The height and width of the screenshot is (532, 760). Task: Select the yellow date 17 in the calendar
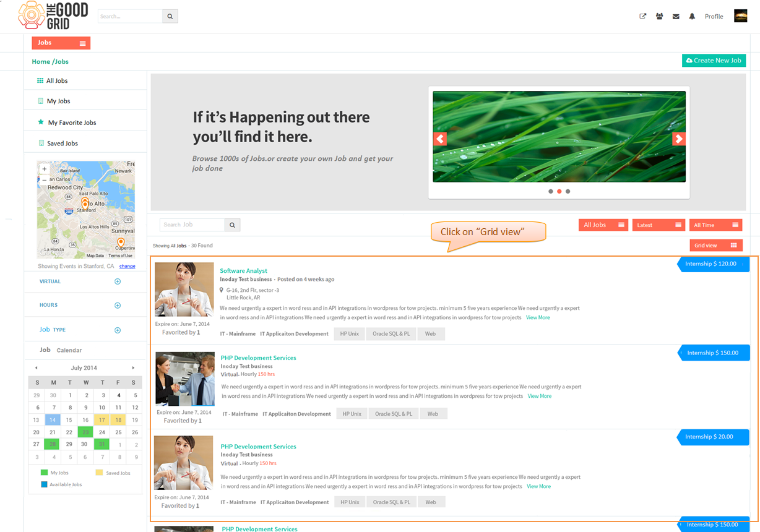pyautogui.click(x=102, y=420)
